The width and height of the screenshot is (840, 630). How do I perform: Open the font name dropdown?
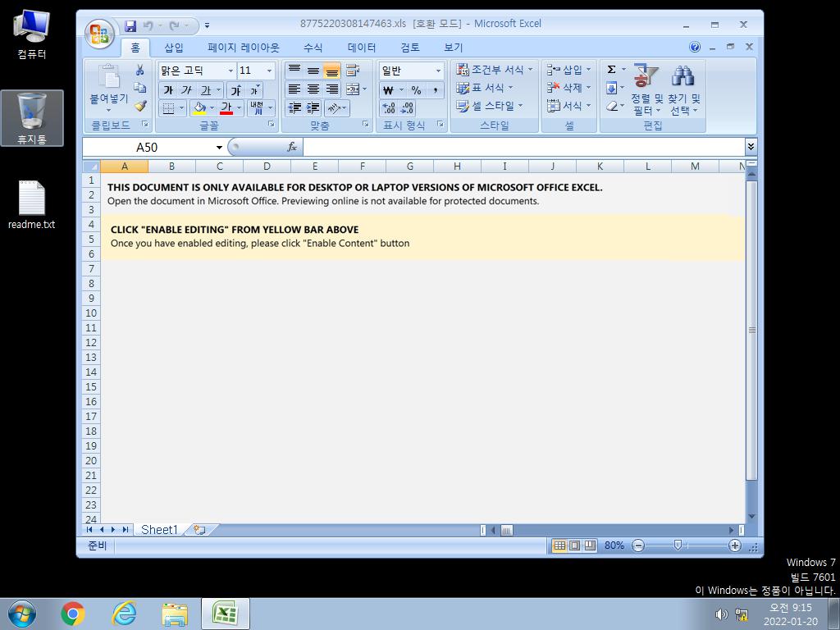pyautogui.click(x=231, y=71)
